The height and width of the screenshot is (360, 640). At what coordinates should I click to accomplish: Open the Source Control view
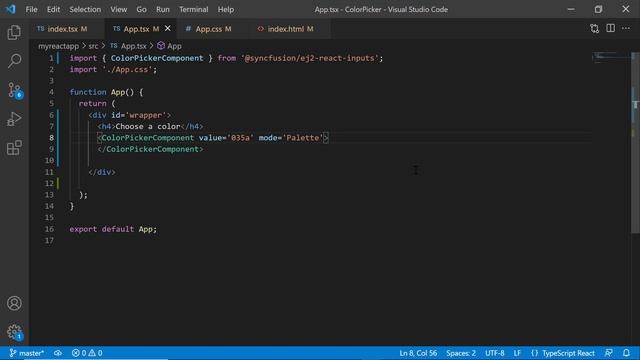click(15, 90)
